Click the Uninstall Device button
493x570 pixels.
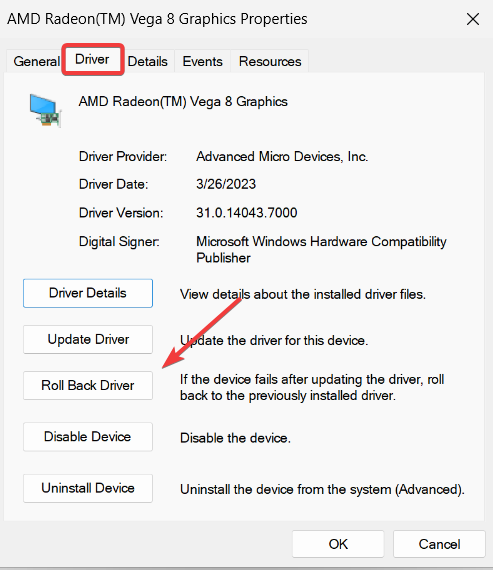[88, 488]
